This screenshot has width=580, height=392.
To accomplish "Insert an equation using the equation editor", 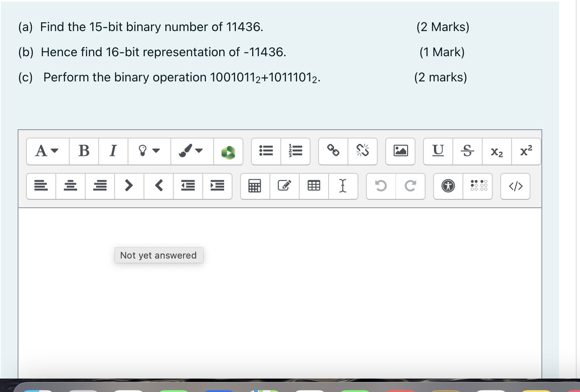I will point(255,186).
